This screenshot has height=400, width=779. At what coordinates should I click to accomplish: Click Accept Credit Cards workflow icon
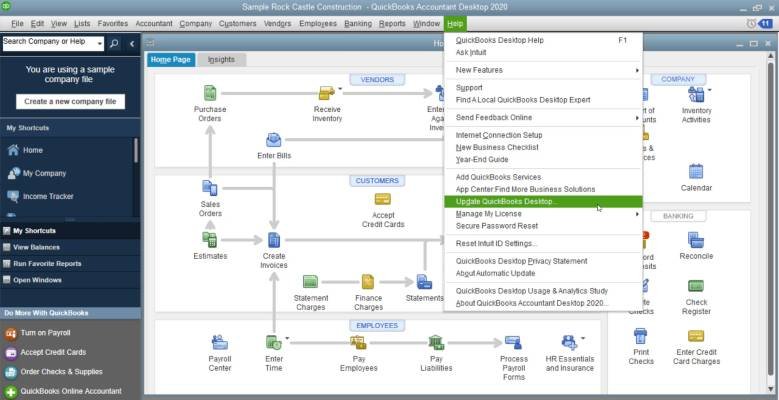tap(383, 199)
